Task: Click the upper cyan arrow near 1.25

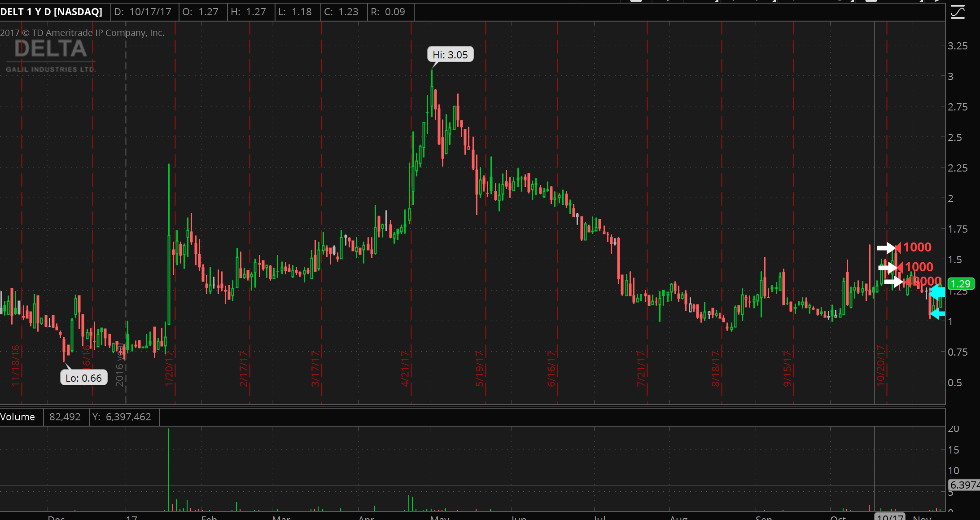Action: [x=937, y=293]
